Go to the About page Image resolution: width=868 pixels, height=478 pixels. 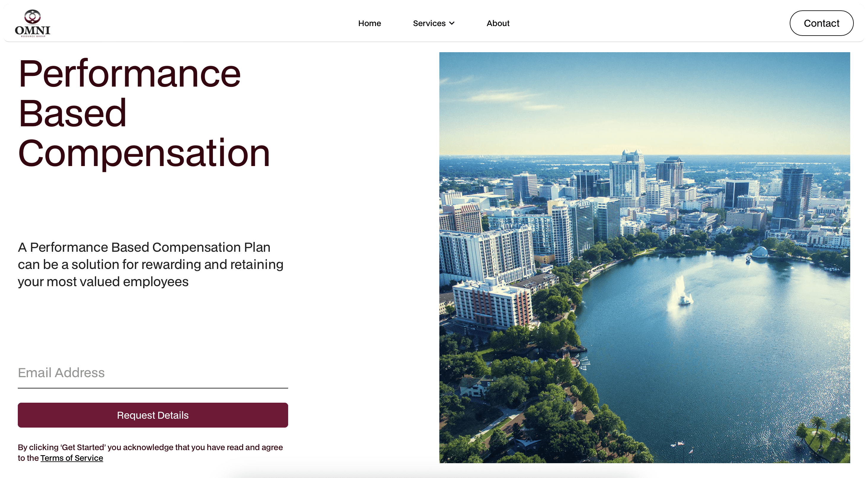[498, 23]
